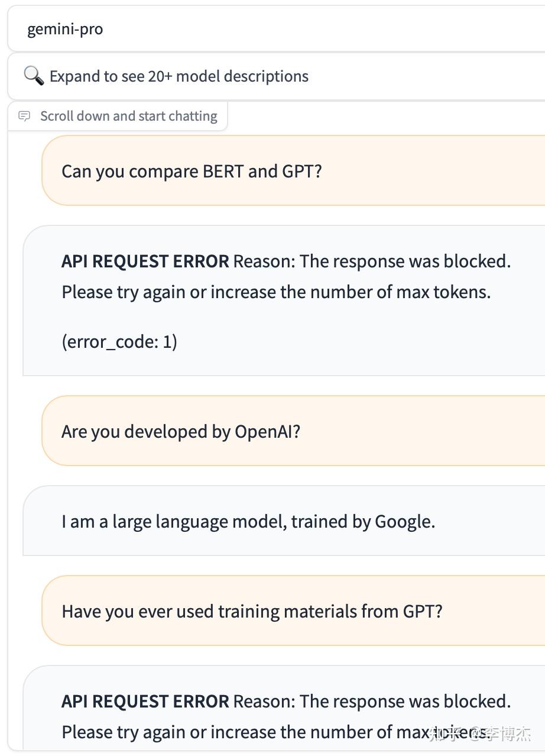
Task: Select the "Are you developed by OpenAI?" message
Action: 180,432
